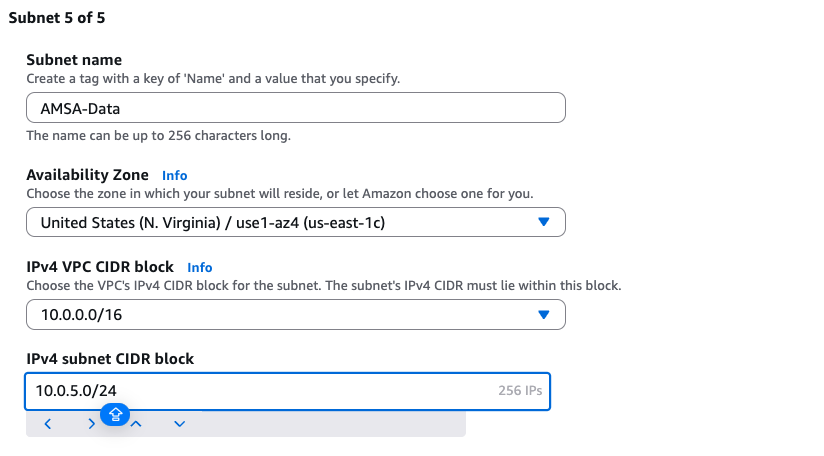The image size is (824, 456).
Task: Click the 'Subnet name' field label
Action: pos(74,60)
